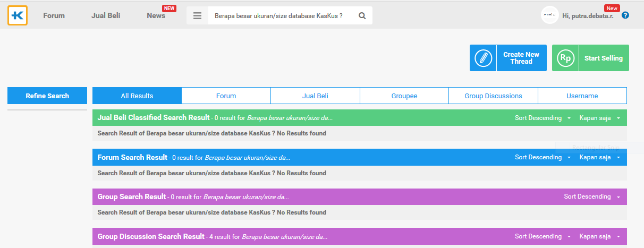Switch to the Forum results tab
Screen dimensions: 644x248
pyautogui.click(x=226, y=96)
